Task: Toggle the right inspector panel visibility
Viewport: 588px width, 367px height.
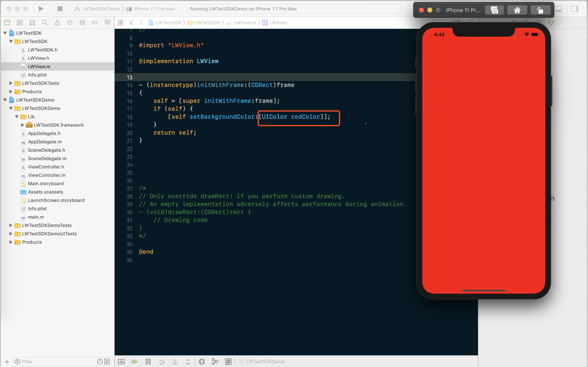Action: pos(574,9)
